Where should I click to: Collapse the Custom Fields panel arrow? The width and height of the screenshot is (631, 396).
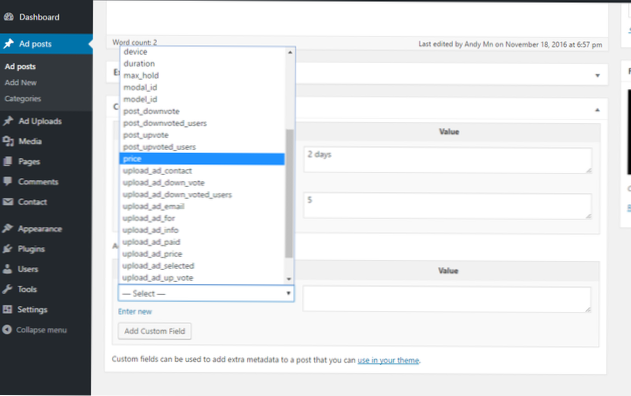coord(598,110)
